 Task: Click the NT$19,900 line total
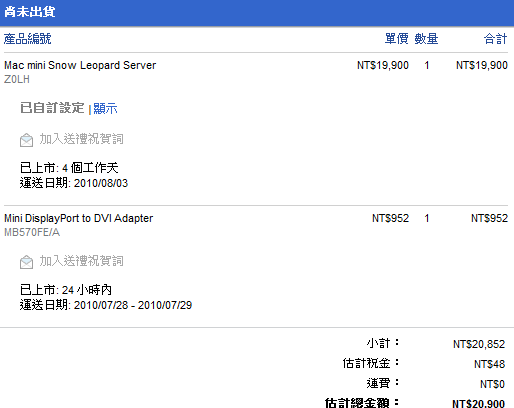482,65
